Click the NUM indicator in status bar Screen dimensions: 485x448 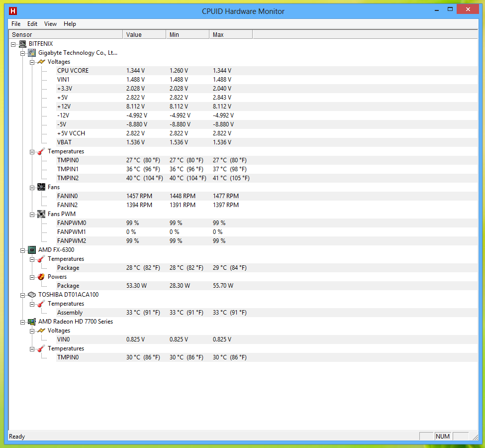tap(442, 437)
